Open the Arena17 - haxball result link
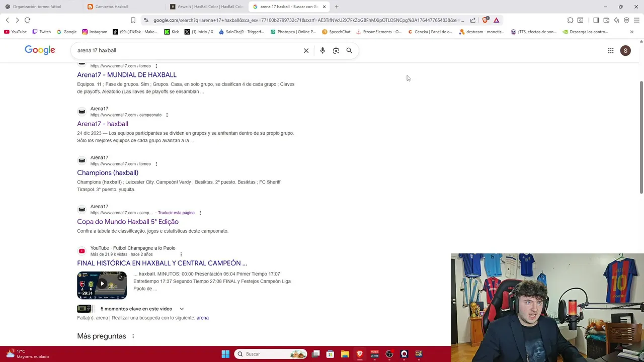The height and width of the screenshot is (362, 644). [103, 124]
